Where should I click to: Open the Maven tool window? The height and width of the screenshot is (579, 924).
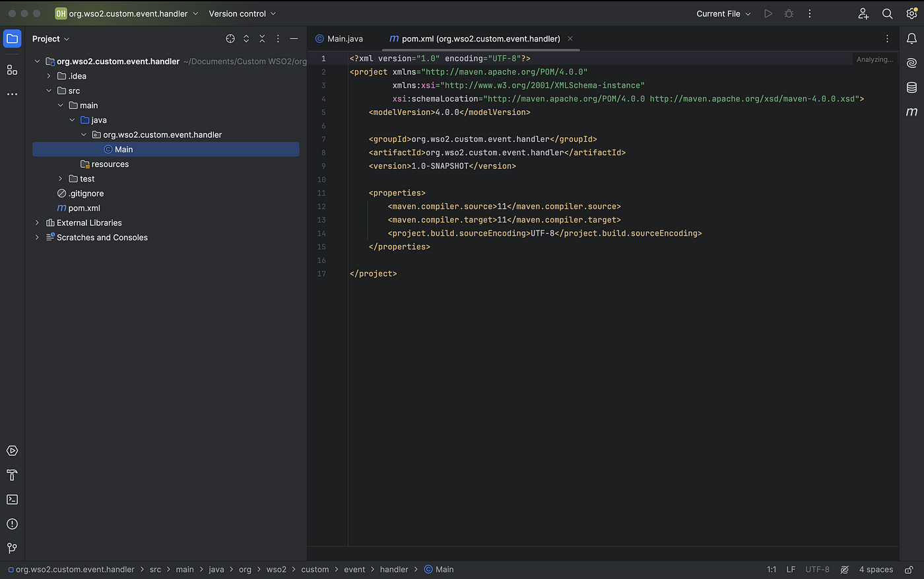point(911,112)
